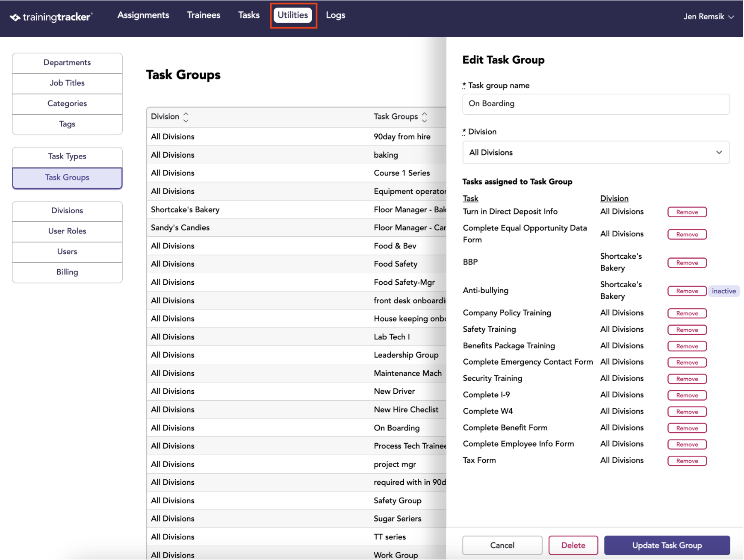Open the Tasks tab
744x560 pixels.
tap(249, 15)
